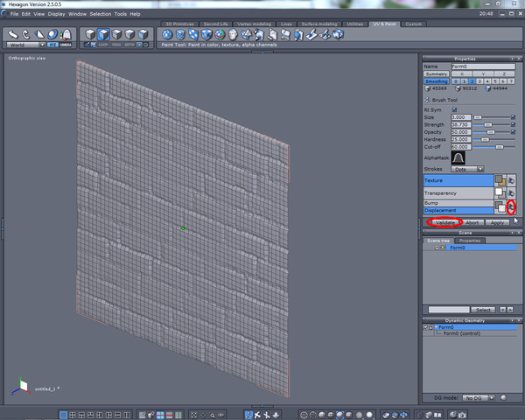Viewport: 525px width, 420px height.
Task: Select wireframe sphere display mode icon
Action: coord(304,415)
